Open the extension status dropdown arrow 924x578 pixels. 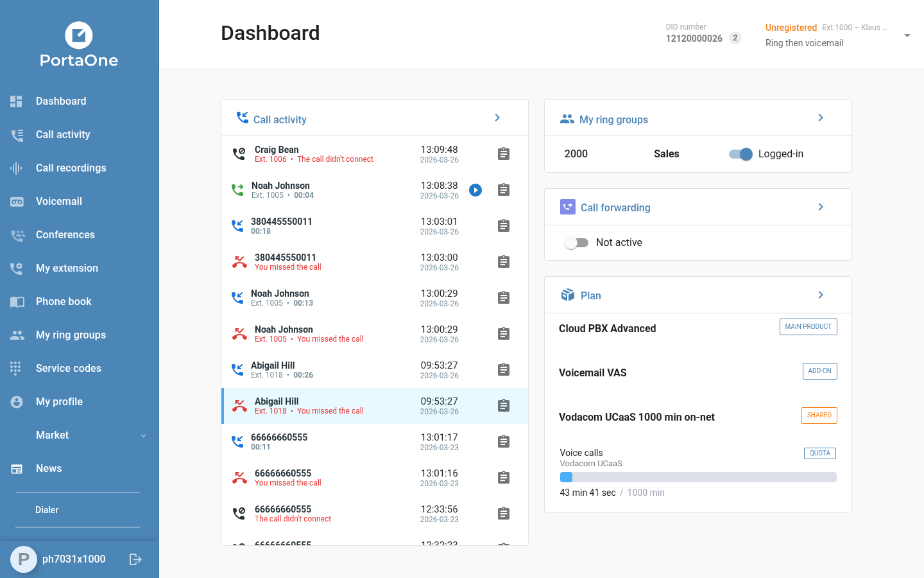click(907, 36)
